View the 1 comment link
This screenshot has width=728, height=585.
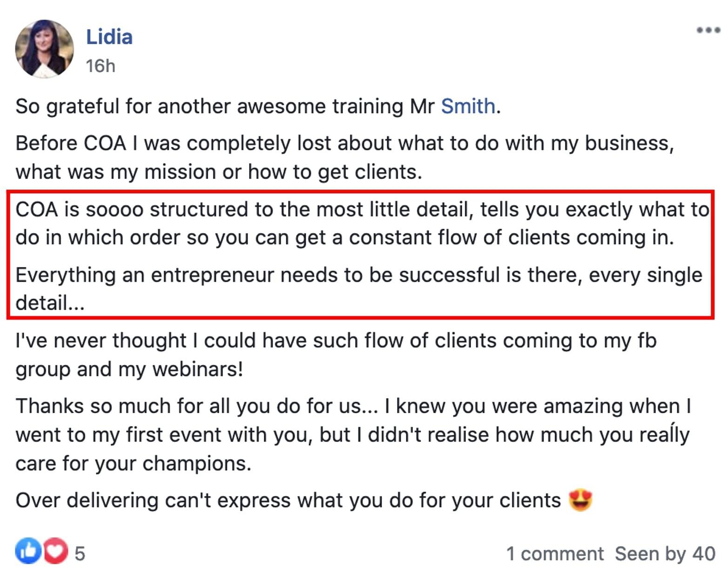tap(555, 554)
